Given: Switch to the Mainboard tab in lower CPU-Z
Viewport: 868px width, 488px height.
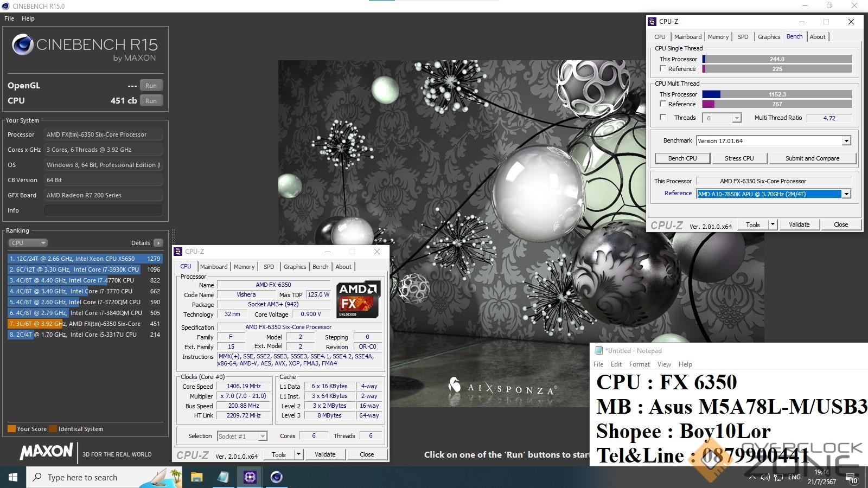Looking at the screenshot, I should [214, 267].
